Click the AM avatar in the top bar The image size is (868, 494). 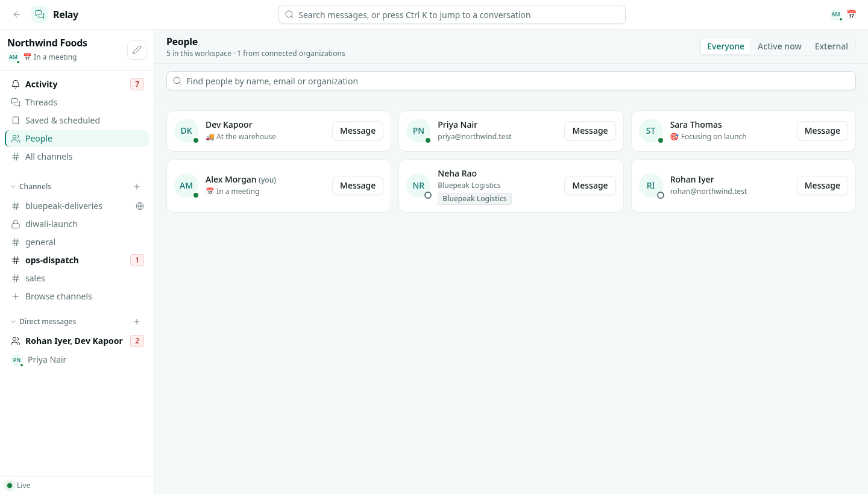coord(835,14)
